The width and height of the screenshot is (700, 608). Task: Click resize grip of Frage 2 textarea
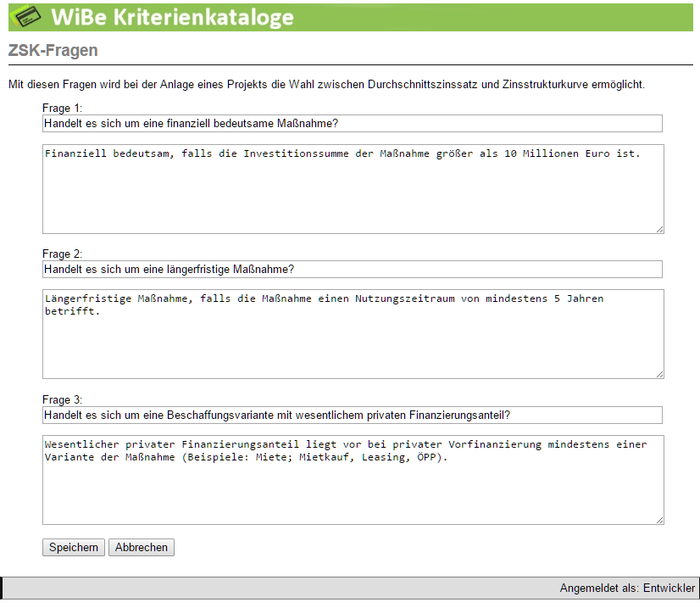point(658,374)
